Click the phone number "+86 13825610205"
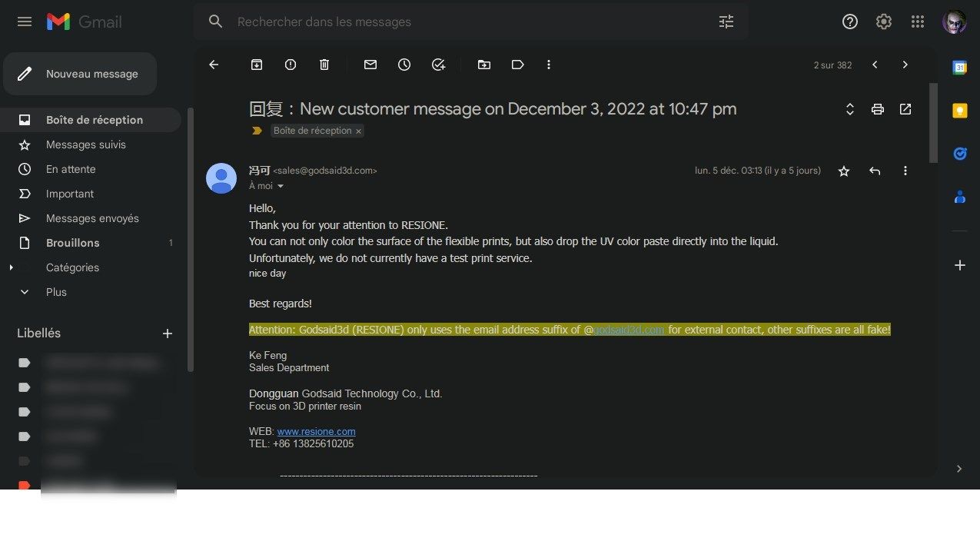 313,444
